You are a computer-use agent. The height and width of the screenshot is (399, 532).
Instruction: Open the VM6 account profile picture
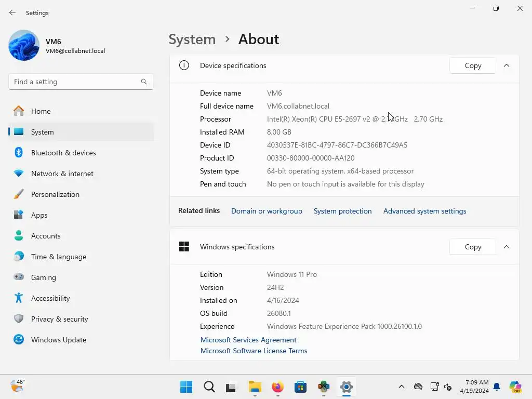(24, 46)
